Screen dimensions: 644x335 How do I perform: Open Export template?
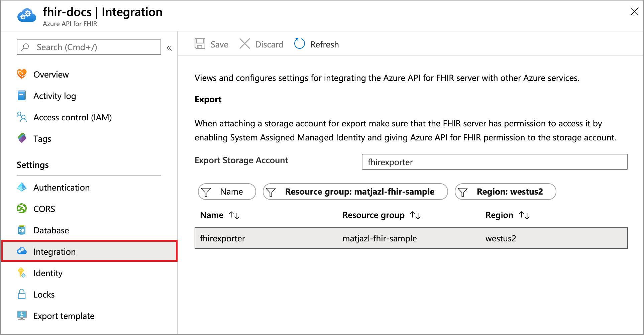pyautogui.click(x=64, y=316)
